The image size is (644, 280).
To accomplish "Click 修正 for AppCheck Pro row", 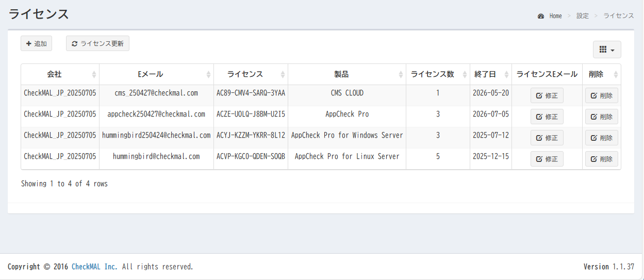I will (547, 117).
